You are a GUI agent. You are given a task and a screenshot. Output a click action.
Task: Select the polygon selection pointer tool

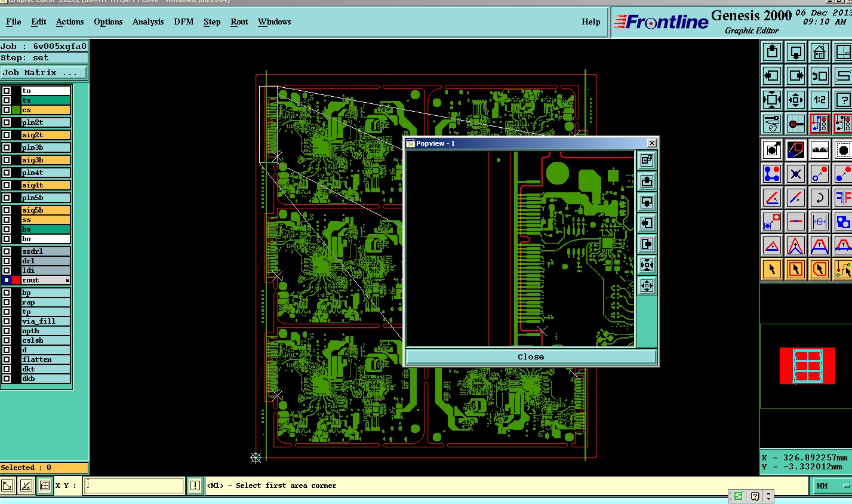point(820,269)
